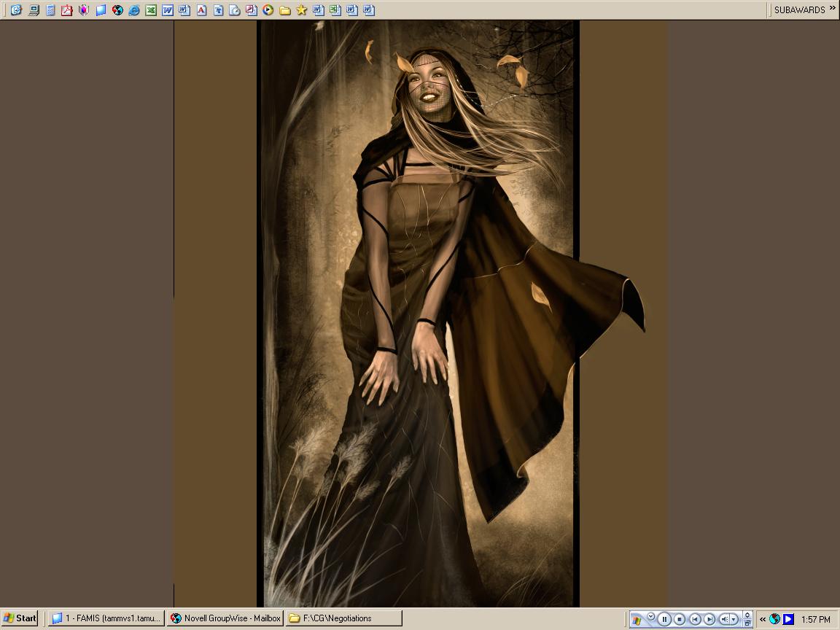The width and height of the screenshot is (840, 630).
Task: Go to previous track in media player
Action: (x=695, y=619)
